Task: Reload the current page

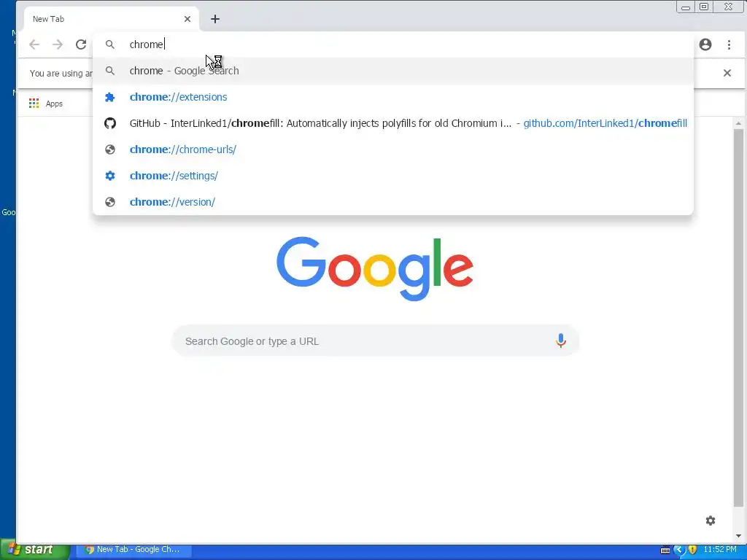Action: [81, 44]
